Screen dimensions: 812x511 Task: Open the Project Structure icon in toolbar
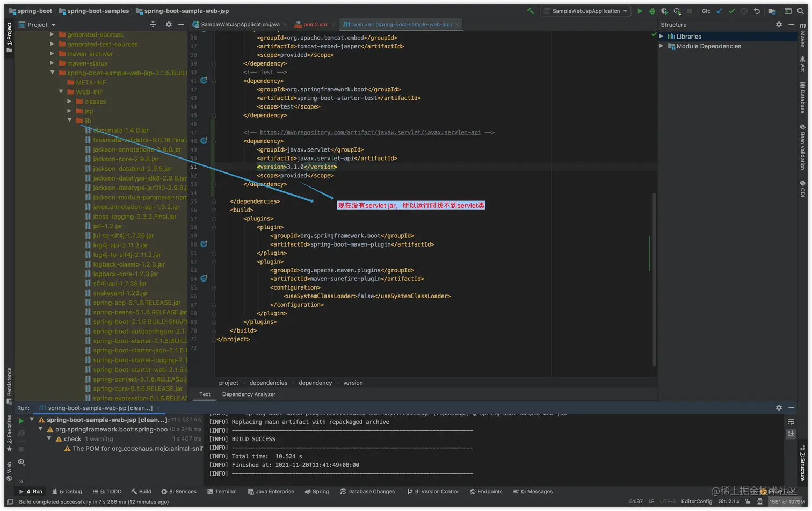[x=772, y=11]
